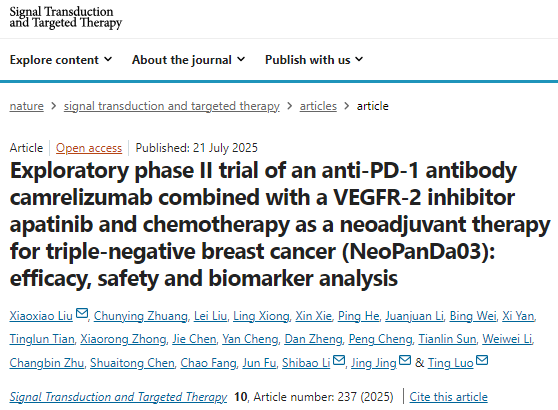
Task: Open signal transduction and targeted therapy breadcrumb
Action: pyautogui.click(x=172, y=106)
